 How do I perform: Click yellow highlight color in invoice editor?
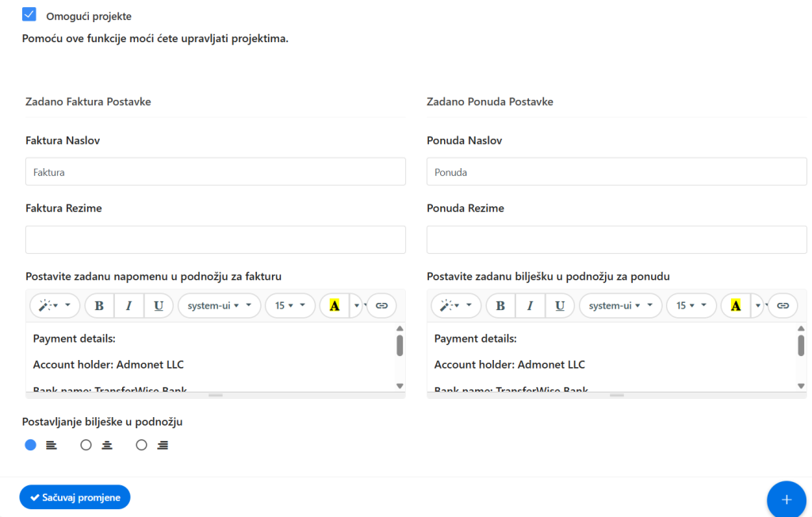[x=335, y=305]
